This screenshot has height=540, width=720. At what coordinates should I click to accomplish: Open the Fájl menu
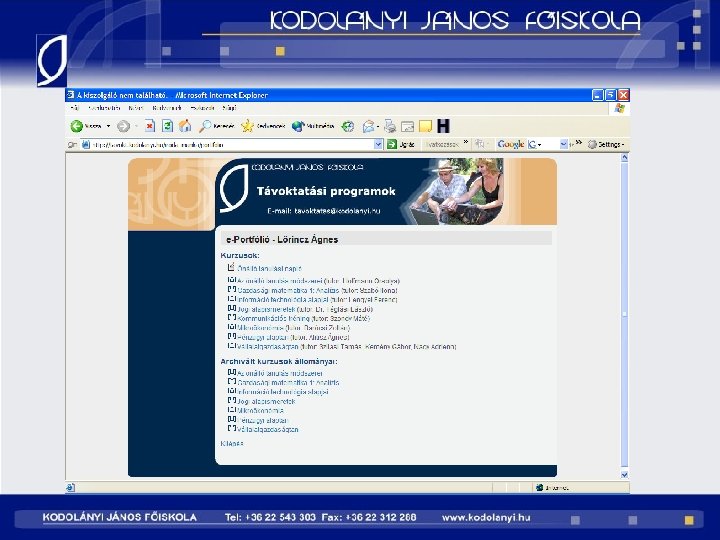(75, 108)
